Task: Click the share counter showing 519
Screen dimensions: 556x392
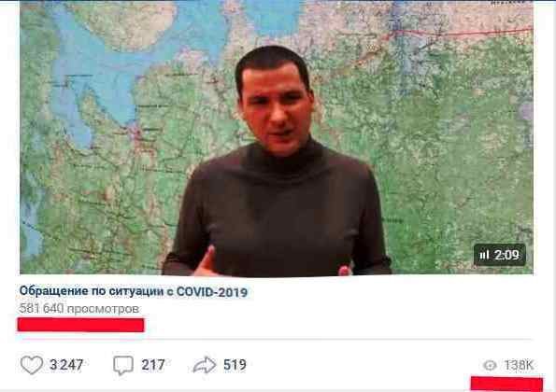Action: (x=235, y=365)
